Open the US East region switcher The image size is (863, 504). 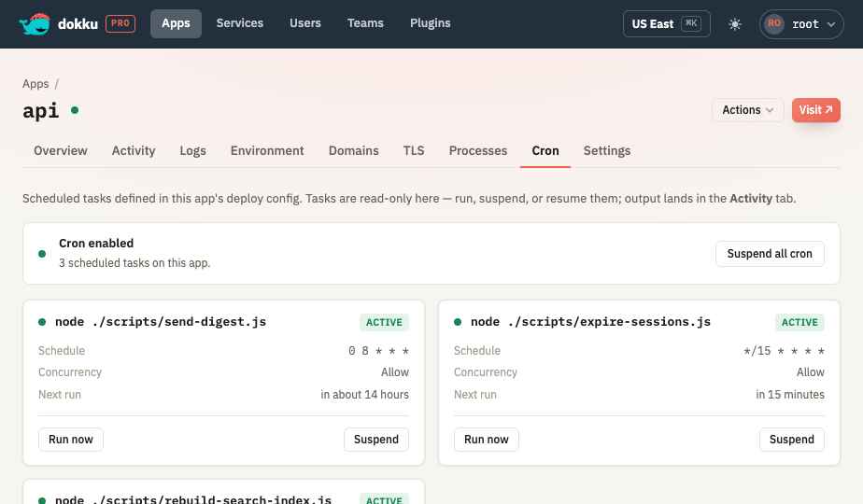click(667, 23)
